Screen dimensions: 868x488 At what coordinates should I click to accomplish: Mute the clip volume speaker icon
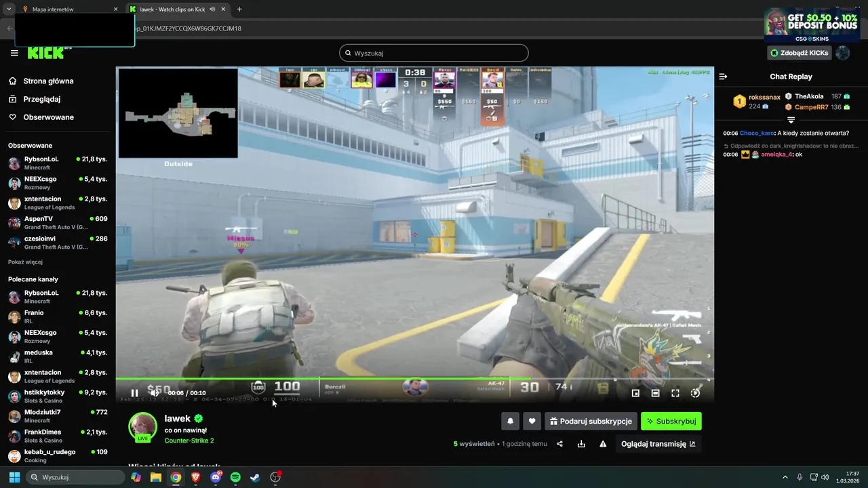click(154, 393)
